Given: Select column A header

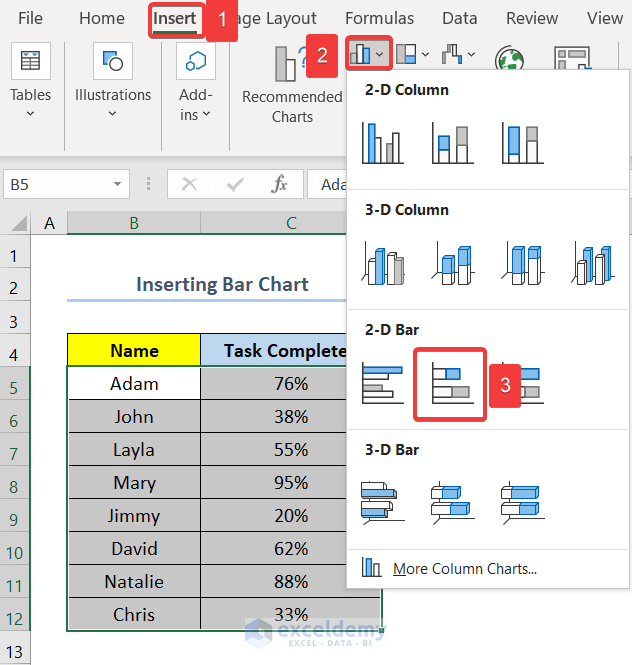Looking at the screenshot, I should pyautogui.click(x=49, y=223).
